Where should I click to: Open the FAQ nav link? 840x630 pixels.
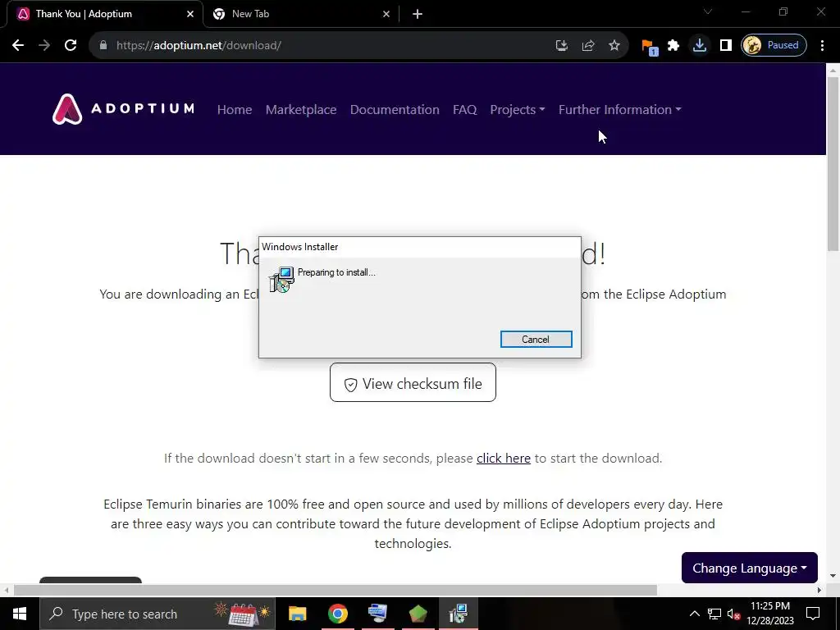point(464,109)
